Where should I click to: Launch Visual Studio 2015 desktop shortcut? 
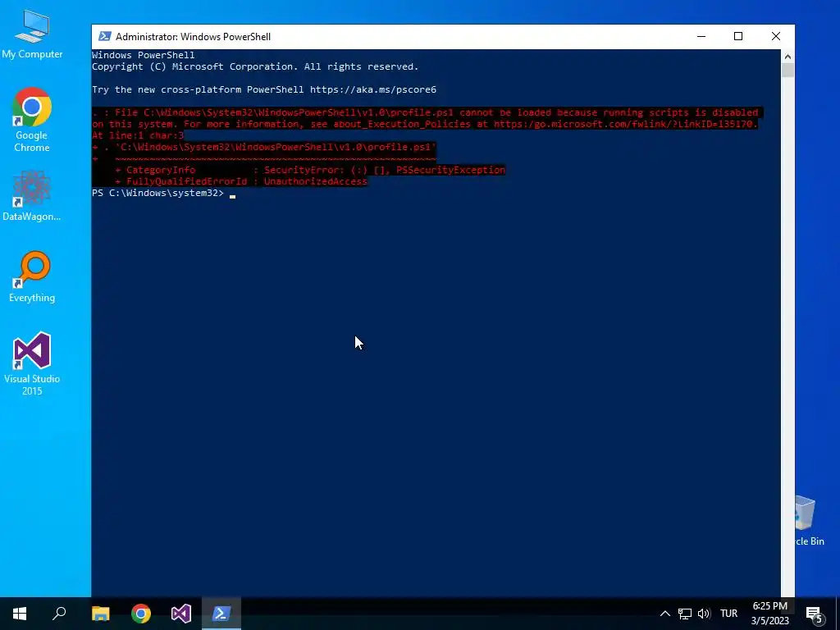click(x=32, y=363)
